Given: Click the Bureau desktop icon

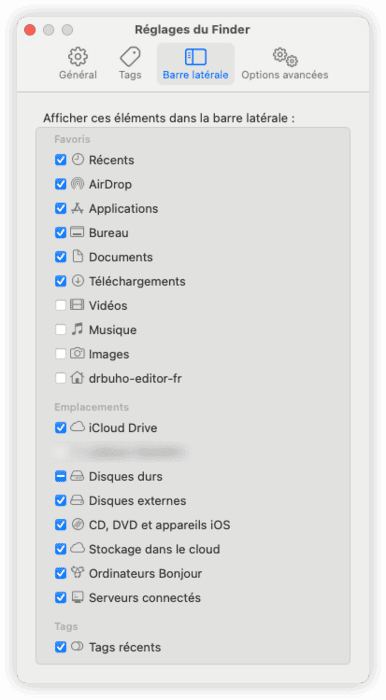Looking at the screenshot, I should coord(78,232).
